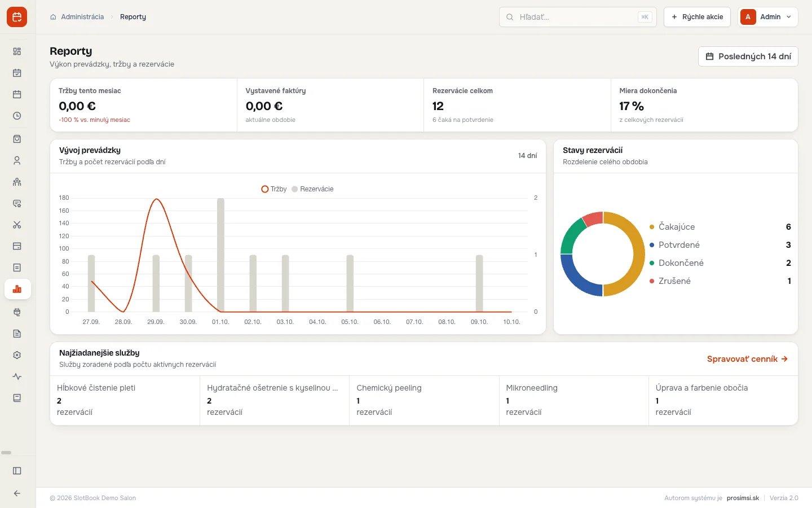The width and height of the screenshot is (812, 508).
Task: Toggle the sidebar panel layout icon
Action: click(x=17, y=471)
